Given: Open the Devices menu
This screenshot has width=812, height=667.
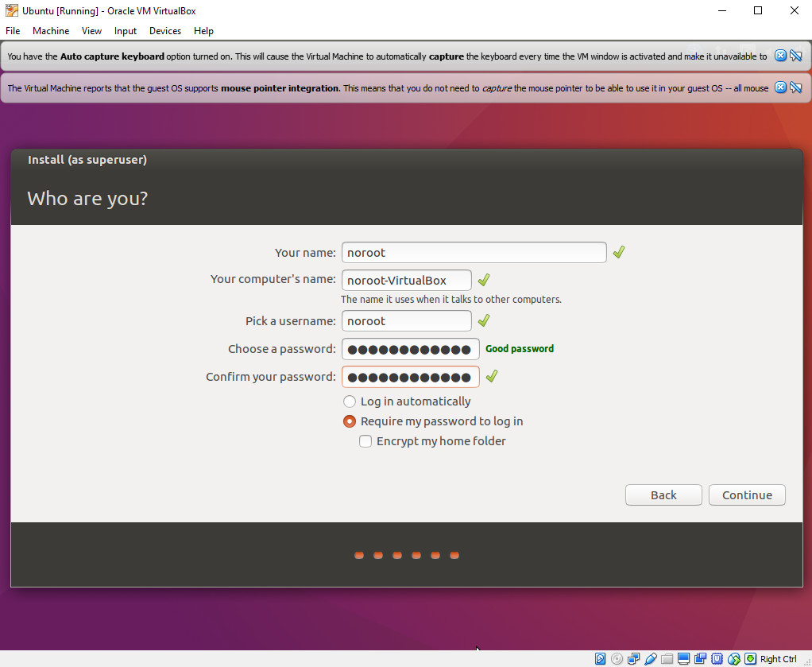Looking at the screenshot, I should click(x=165, y=31).
